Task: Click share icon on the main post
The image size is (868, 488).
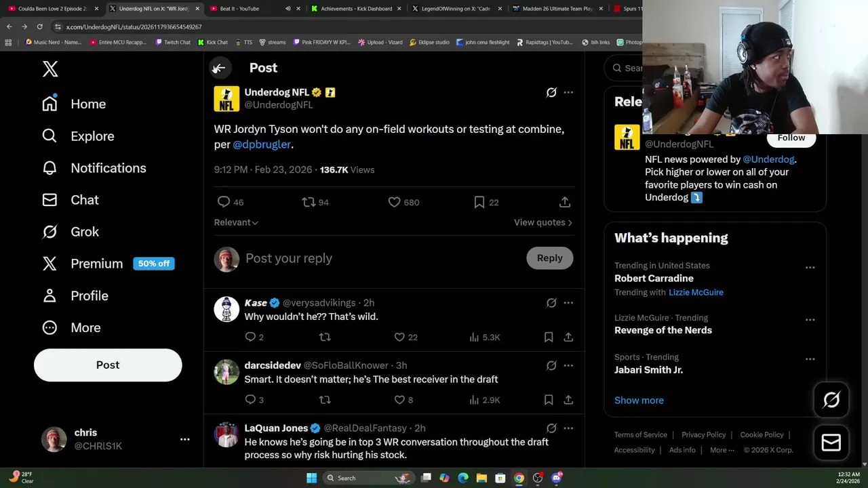Action: tap(565, 202)
